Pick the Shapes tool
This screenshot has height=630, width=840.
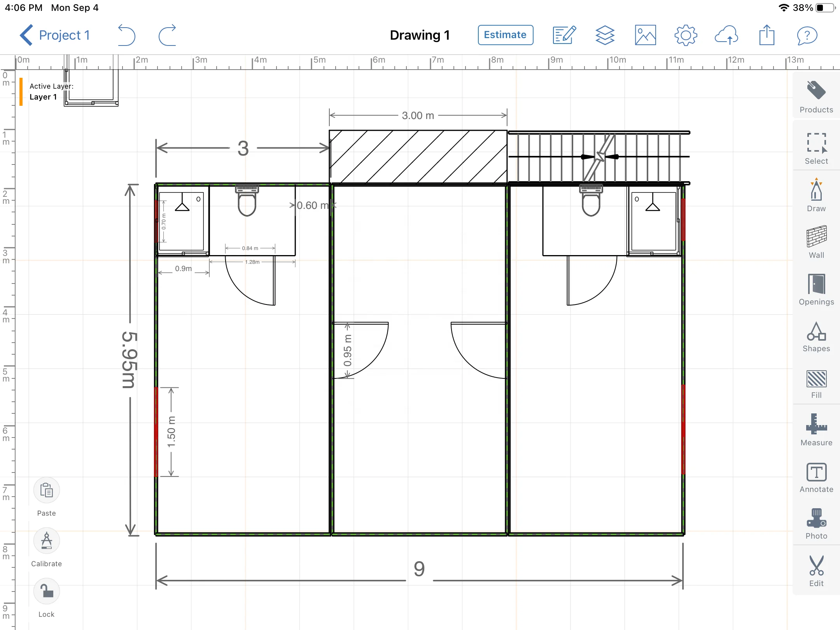point(816,336)
